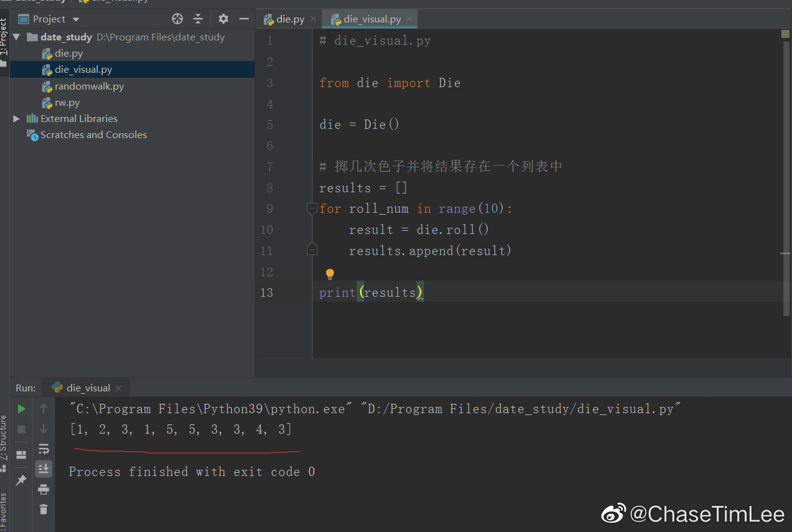Expand External Libraries node
Viewport: 792px width, 532px height.
(16, 118)
